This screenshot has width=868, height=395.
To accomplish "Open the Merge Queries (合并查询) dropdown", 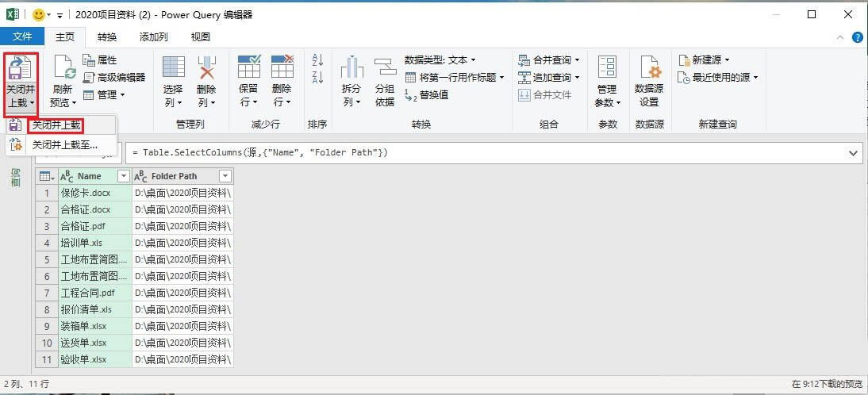I will click(x=549, y=59).
